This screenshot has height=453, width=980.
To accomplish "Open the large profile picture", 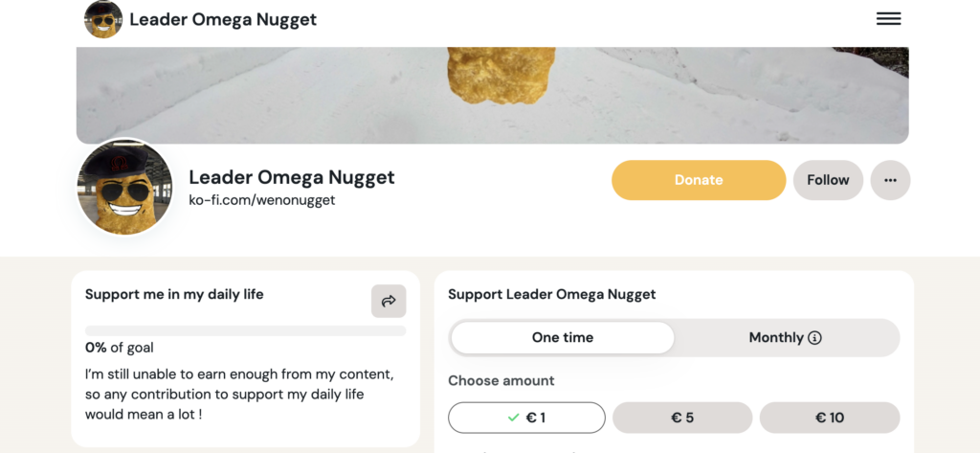I will click(x=124, y=187).
